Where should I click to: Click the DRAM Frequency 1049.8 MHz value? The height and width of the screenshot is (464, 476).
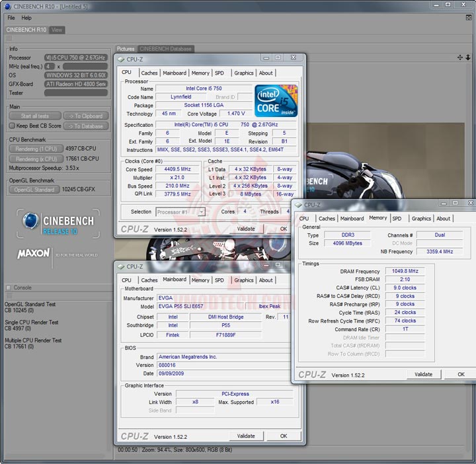(405, 271)
